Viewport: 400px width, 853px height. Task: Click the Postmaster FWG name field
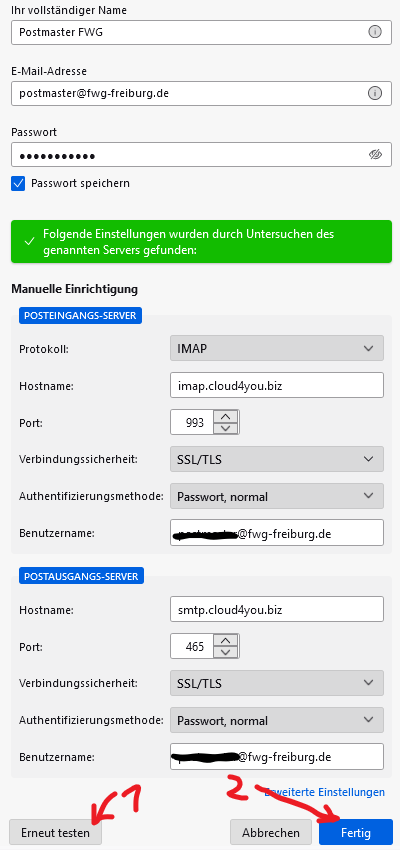click(201, 32)
